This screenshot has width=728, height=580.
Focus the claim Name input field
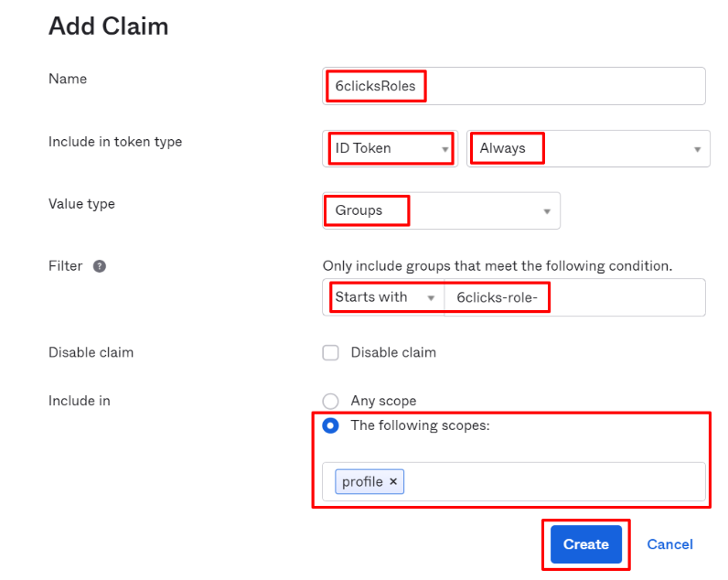coord(549,86)
